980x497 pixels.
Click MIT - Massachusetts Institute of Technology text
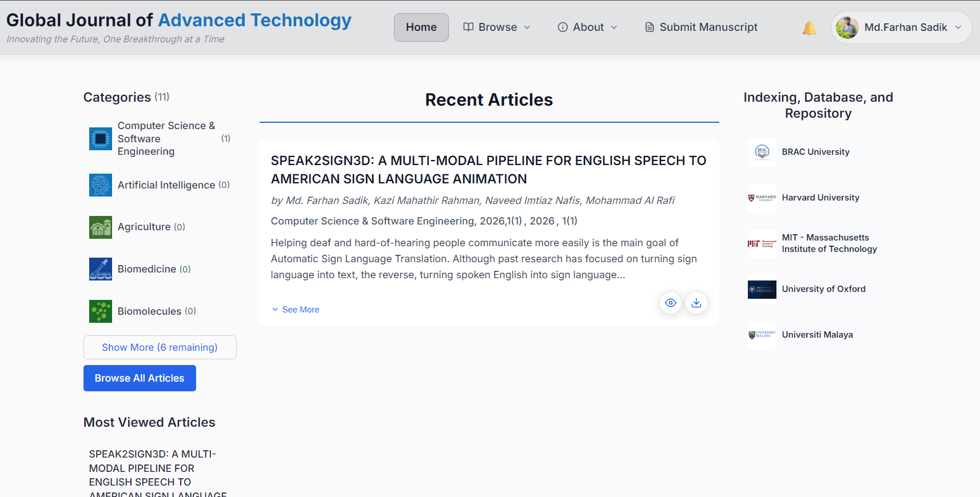830,243
